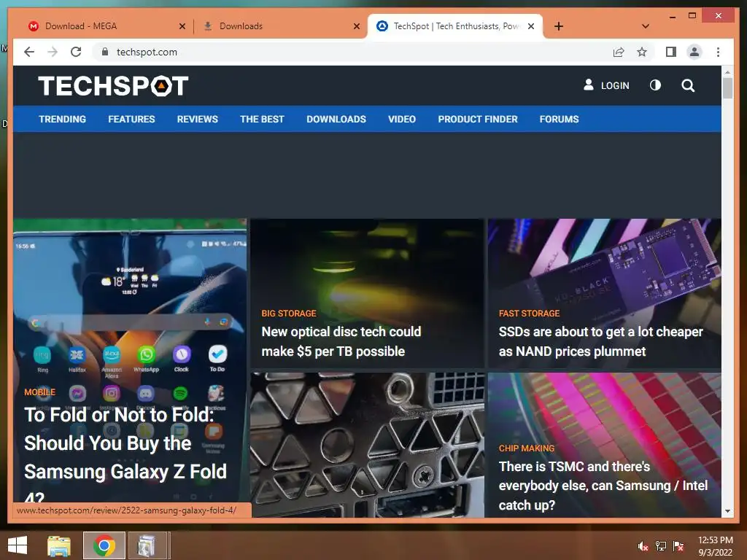
Task: Go back using the browser back arrow
Action: point(29,52)
